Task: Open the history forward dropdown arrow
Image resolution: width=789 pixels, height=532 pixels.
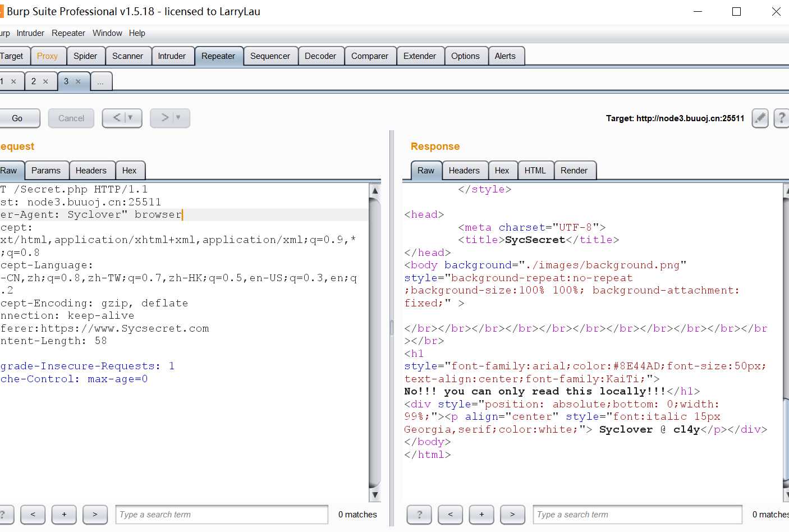Action: tap(178, 118)
